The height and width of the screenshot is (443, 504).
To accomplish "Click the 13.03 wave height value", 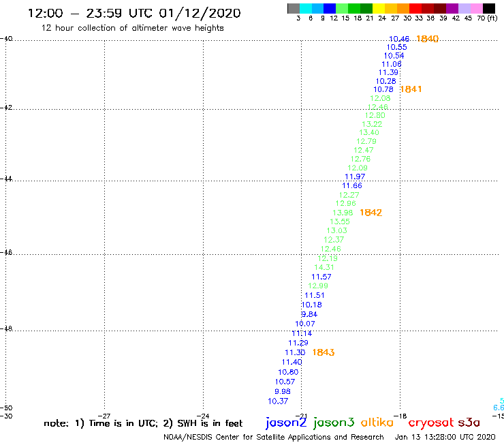I will (x=337, y=230).
